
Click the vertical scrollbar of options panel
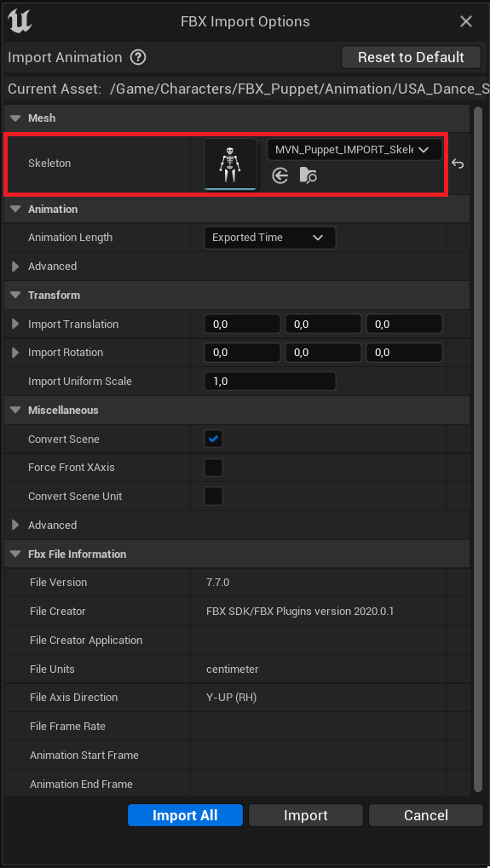[478, 449]
